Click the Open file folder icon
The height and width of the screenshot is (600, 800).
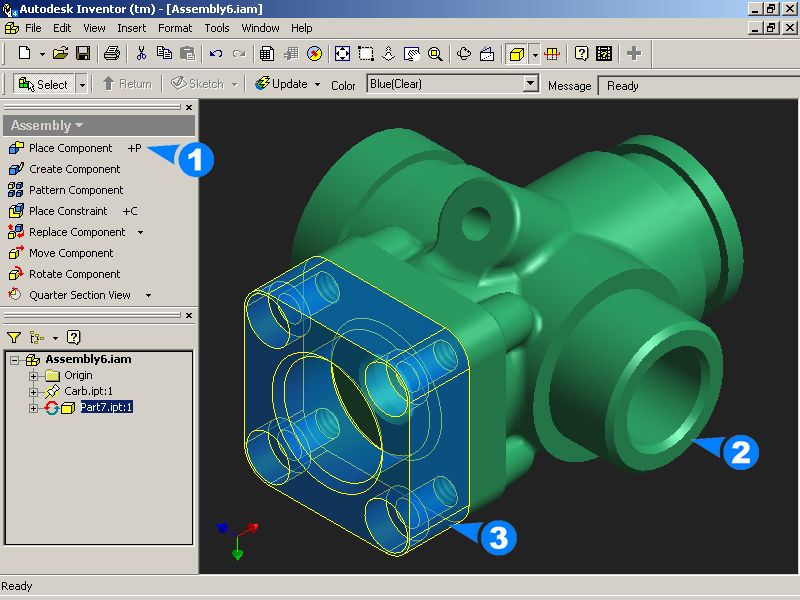(60, 53)
